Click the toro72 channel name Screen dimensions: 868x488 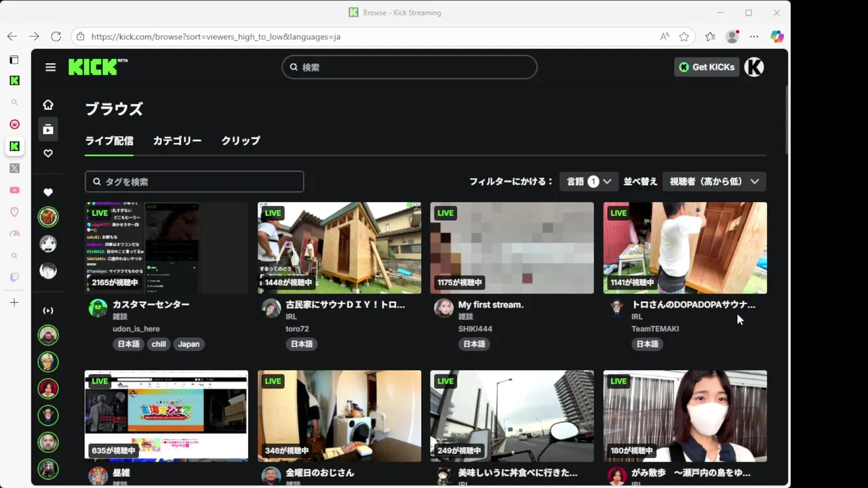click(297, 329)
